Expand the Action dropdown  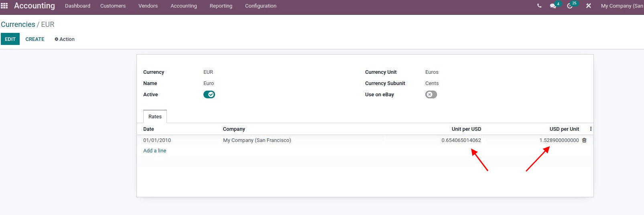65,39
